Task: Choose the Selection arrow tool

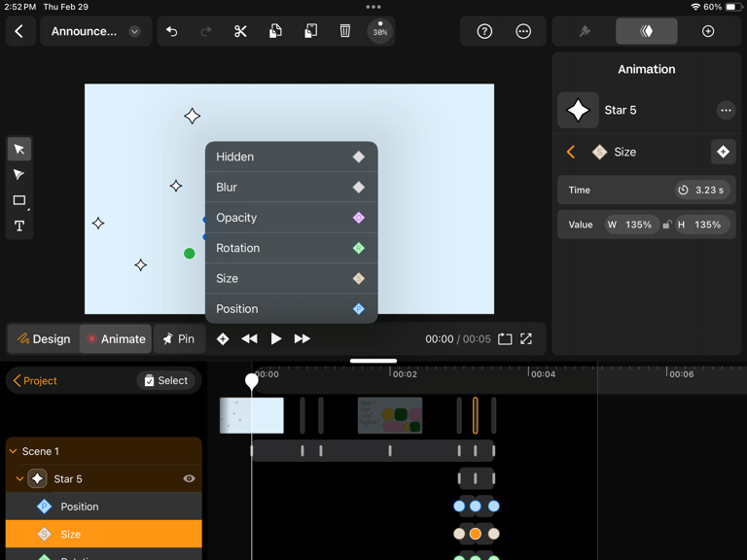Action: coord(19,149)
